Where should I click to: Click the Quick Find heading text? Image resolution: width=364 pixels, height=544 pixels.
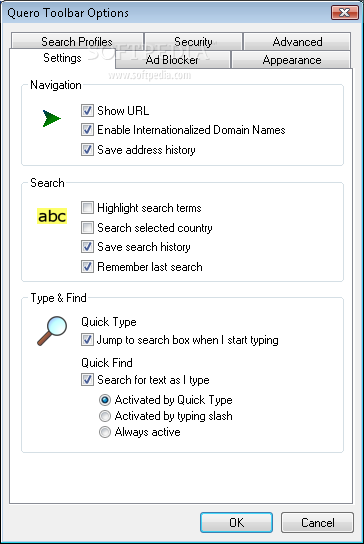(x=107, y=363)
